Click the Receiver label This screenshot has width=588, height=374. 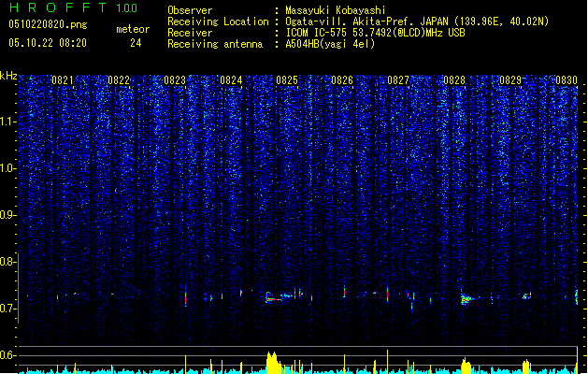(190, 33)
